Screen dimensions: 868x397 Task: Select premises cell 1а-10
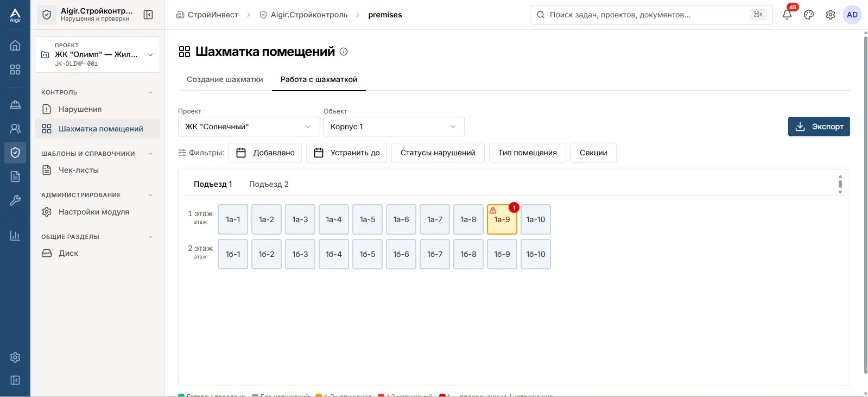(x=536, y=219)
